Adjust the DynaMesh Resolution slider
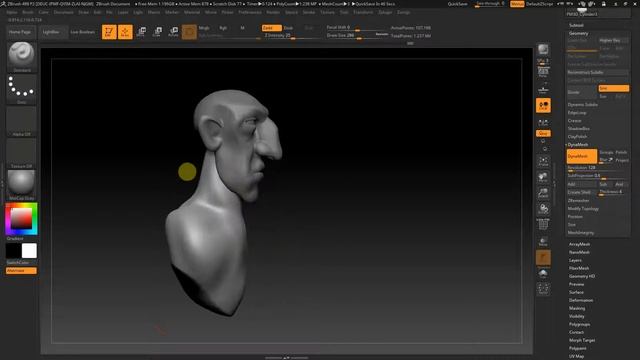640x360 pixels. (x=598, y=168)
